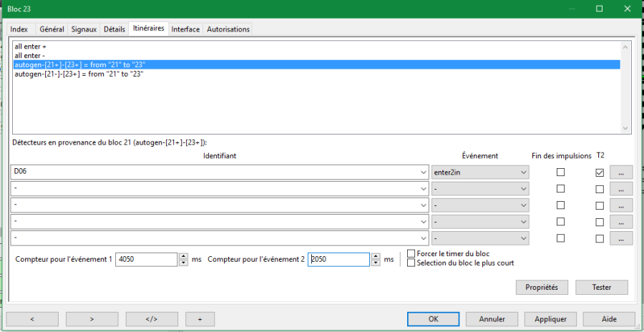Decrease the Compteur événement 2 spinner value

coord(376,263)
